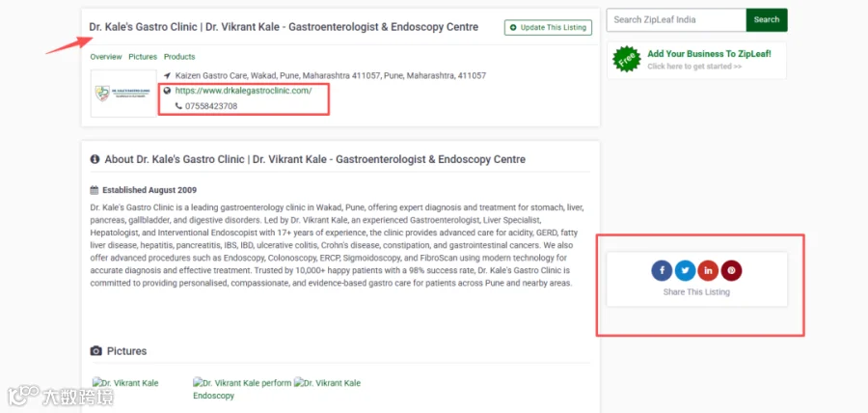Screen dimensions: 868x413
Task: Open Dr. Vikrant Kale perform Endoscopy picture
Action: point(242,389)
